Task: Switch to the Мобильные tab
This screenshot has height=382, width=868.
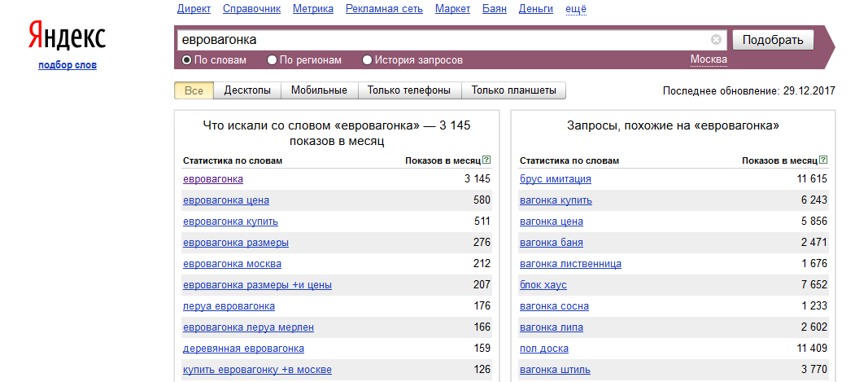Action: (x=320, y=90)
